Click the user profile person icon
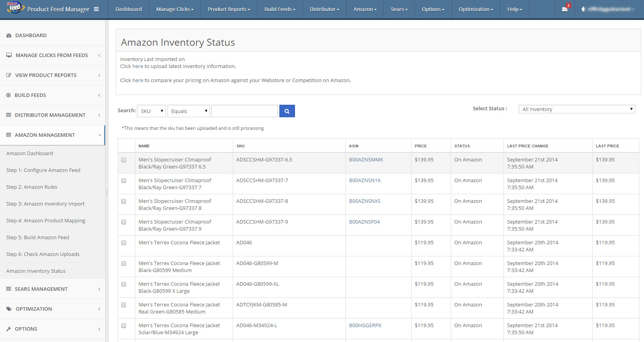The image size is (644, 342). click(x=583, y=9)
